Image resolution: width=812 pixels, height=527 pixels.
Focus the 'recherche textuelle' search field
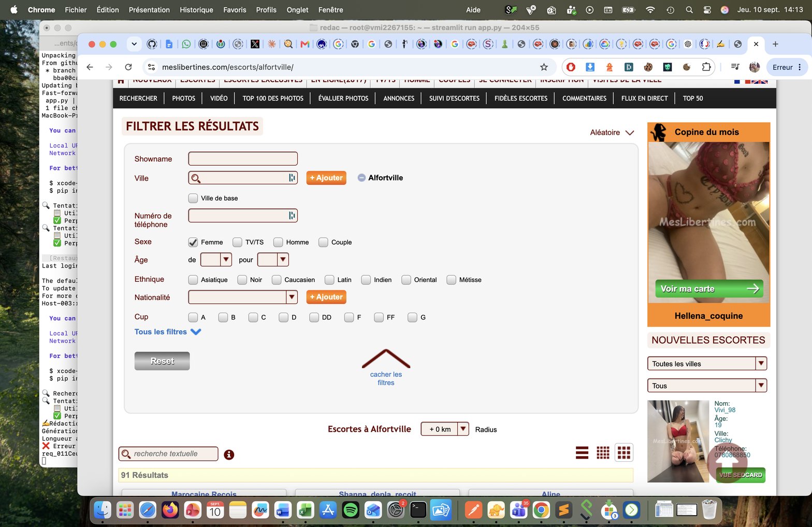(x=168, y=453)
